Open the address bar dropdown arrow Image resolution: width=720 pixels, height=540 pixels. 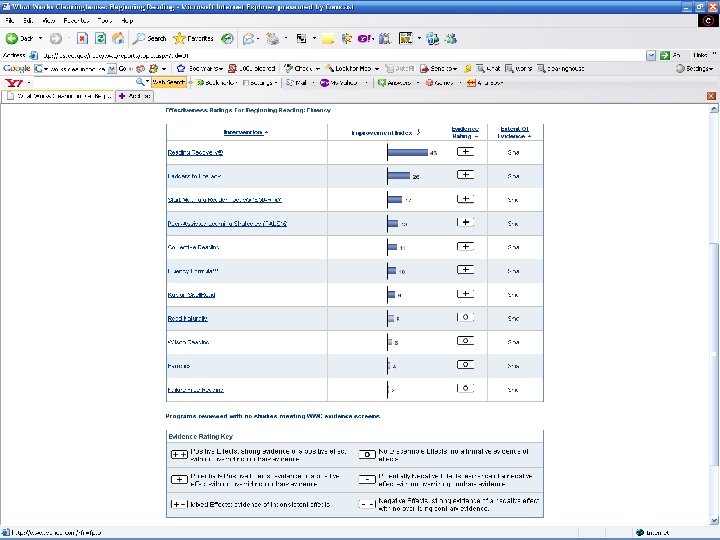pyautogui.click(x=651, y=55)
